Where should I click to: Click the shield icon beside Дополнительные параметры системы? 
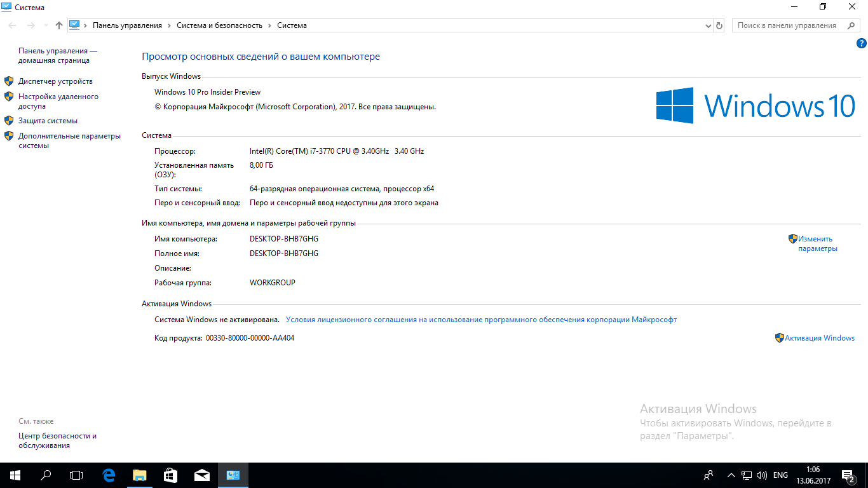coord(9,135)
